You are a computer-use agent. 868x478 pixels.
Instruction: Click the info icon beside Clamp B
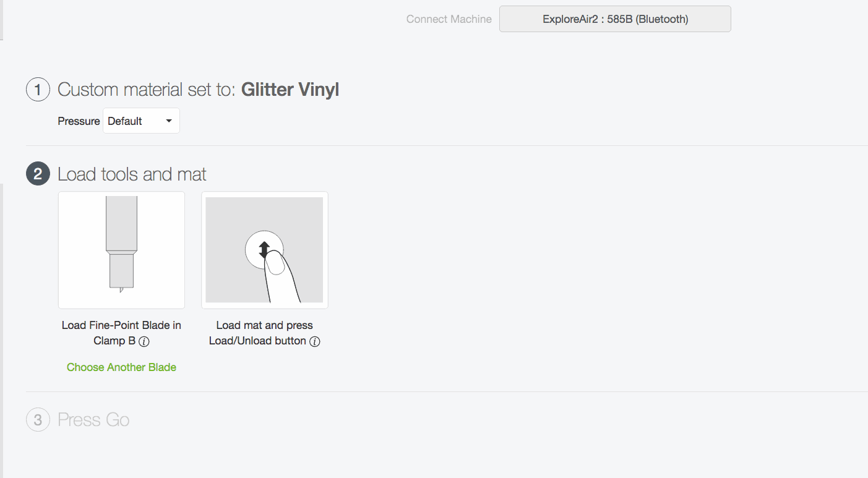pos(144,341)
